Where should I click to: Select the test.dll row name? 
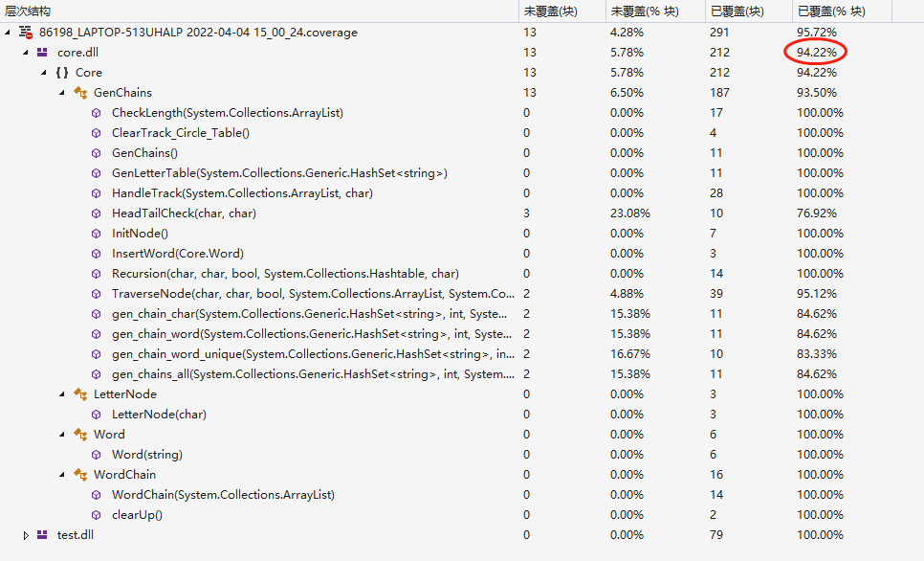point(76,534)
